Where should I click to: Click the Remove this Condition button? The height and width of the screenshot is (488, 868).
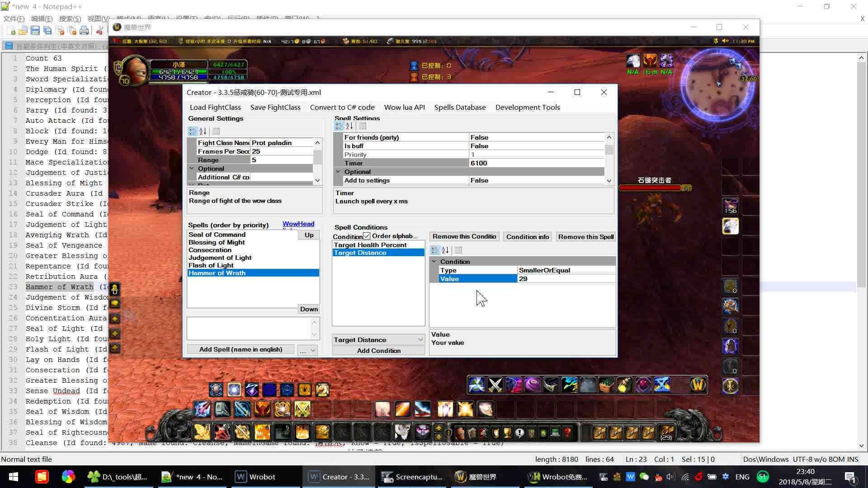click(464, 237)
